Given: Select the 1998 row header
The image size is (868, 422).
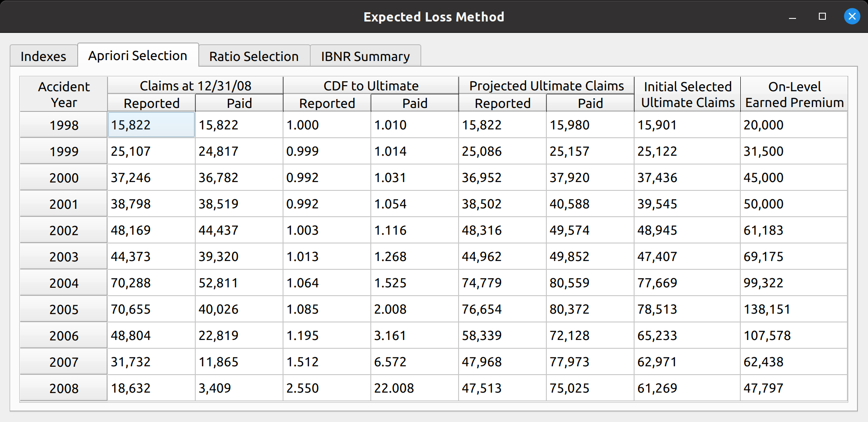Looking at the screenshot, I should (x=64, y=125).
